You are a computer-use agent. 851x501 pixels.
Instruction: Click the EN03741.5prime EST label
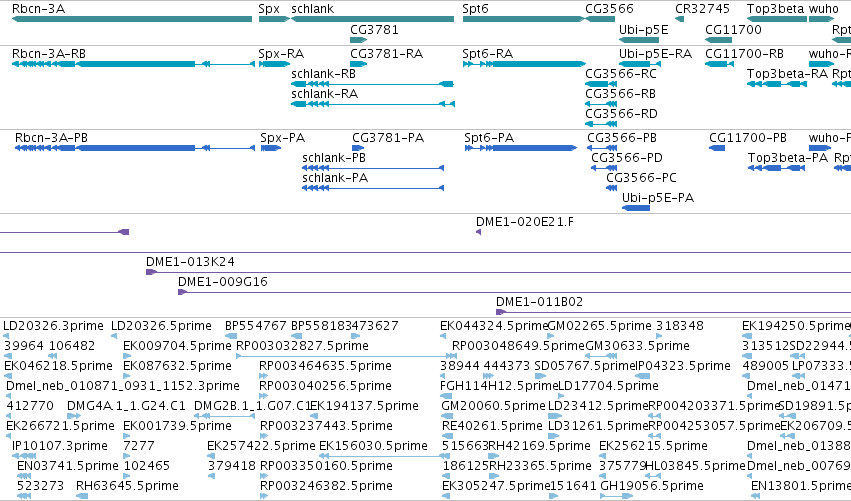tap(67, 466)
